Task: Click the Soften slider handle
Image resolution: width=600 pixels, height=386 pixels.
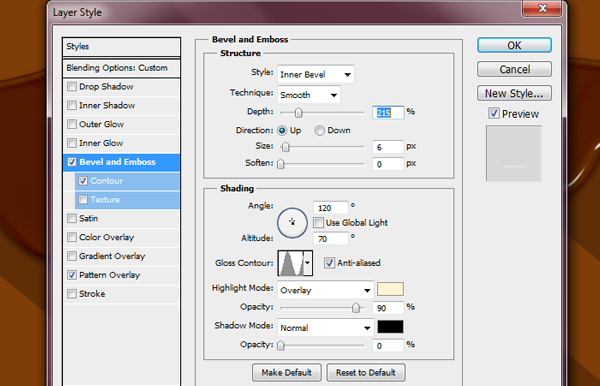Action: pyautogui.click(x=281, y=164)
